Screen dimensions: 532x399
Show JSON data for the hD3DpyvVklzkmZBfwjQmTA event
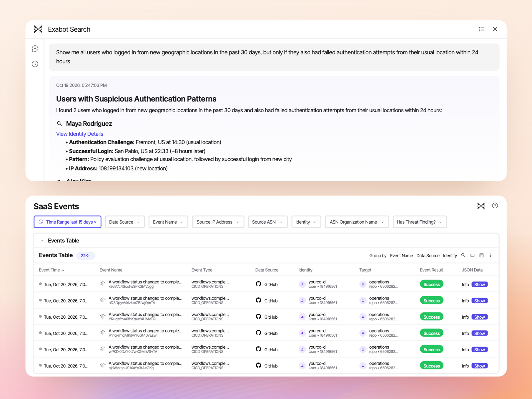click(479, 301)
